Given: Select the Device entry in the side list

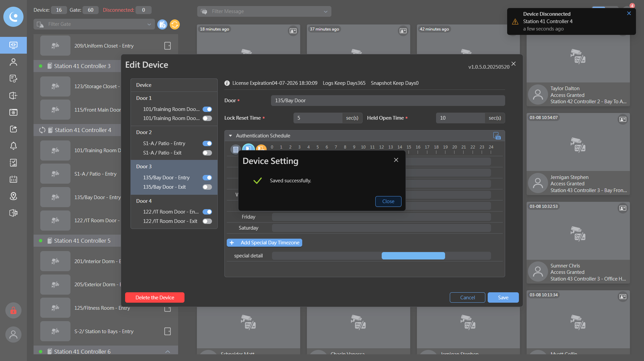Looking at the screenshot, I should coord(144,85).
